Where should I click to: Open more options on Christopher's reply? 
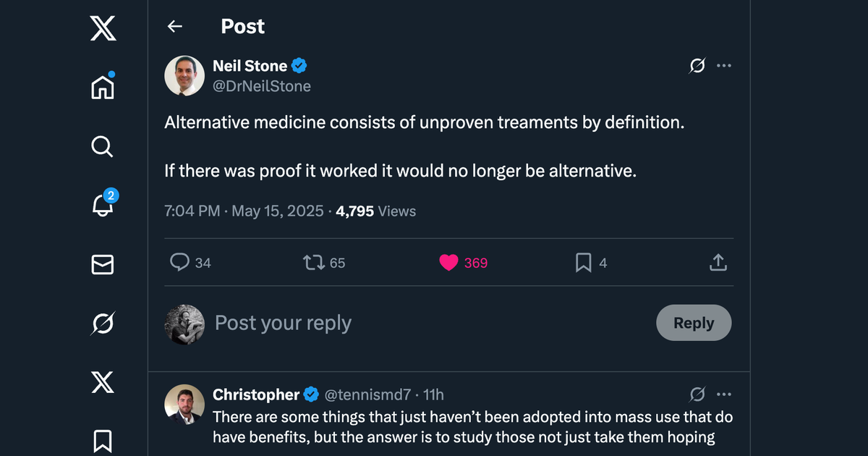coord(724,394)
